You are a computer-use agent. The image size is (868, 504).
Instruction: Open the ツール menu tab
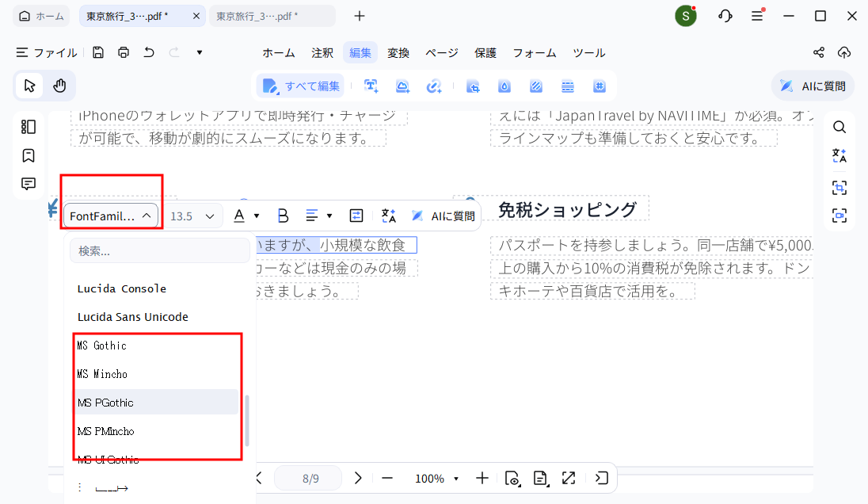click(589, 52)
